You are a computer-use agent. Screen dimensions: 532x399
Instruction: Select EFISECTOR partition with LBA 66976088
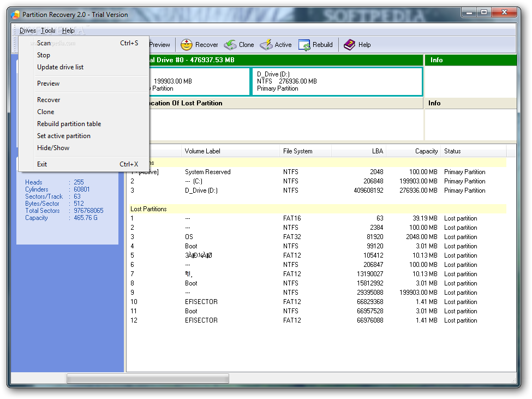[318, 320]
